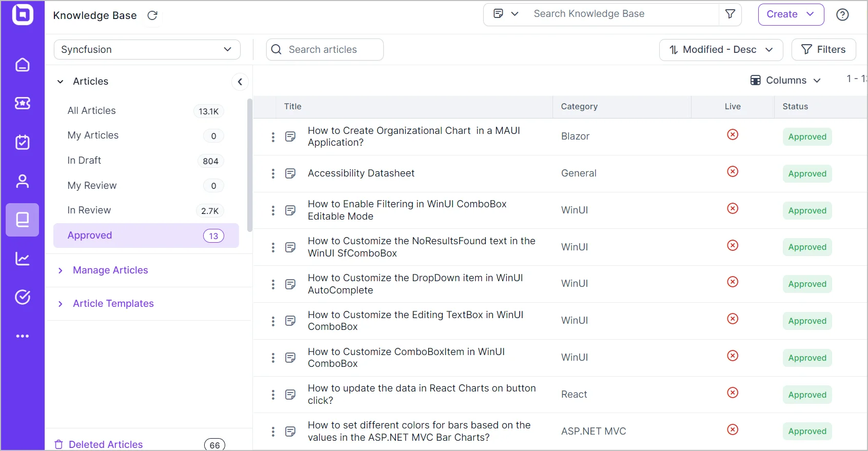Go to Contacts person icon in sidebar

pos(23,181)
